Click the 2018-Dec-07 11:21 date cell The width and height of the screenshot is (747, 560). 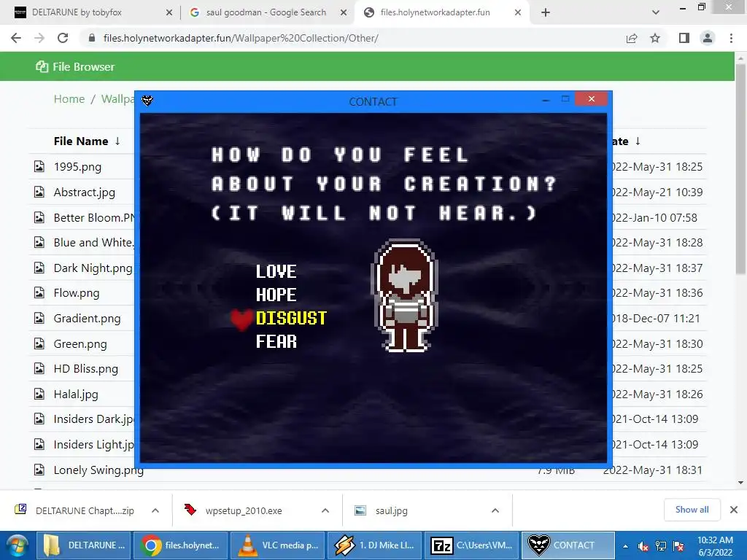coord(656,318)
